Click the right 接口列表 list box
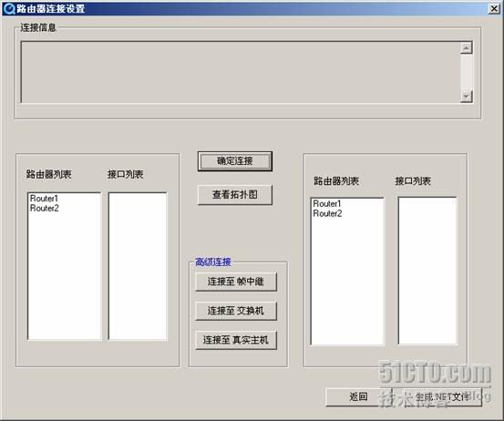This screenshot has width=504, height=421. [427, 271]
